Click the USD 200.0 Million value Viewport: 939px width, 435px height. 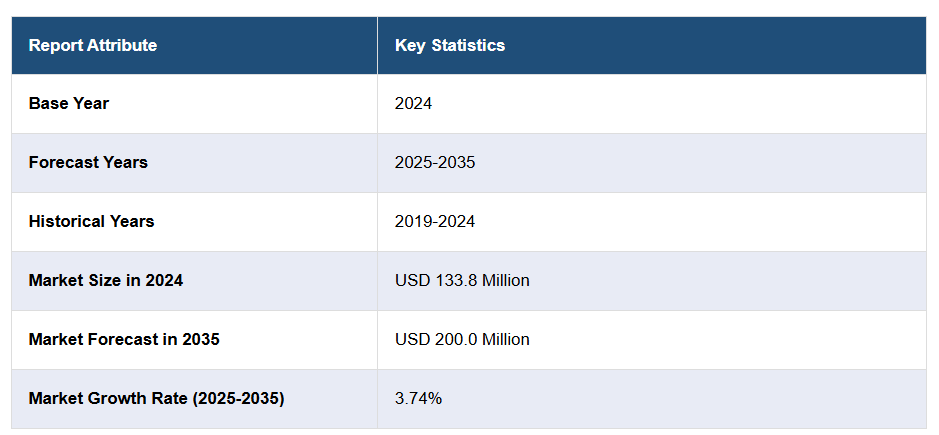(462, 339)
